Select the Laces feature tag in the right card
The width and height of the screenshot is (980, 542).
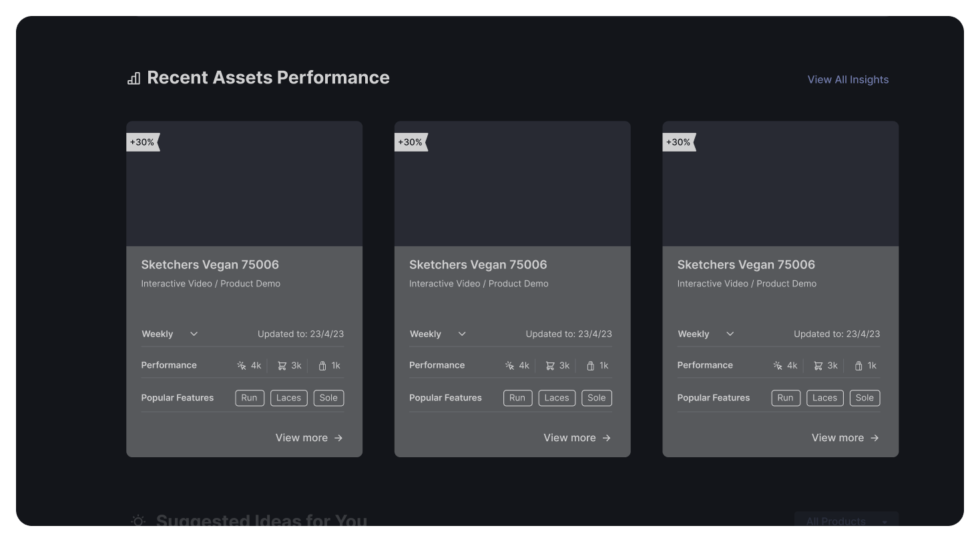pyautogui.click(x=825, y=398)
